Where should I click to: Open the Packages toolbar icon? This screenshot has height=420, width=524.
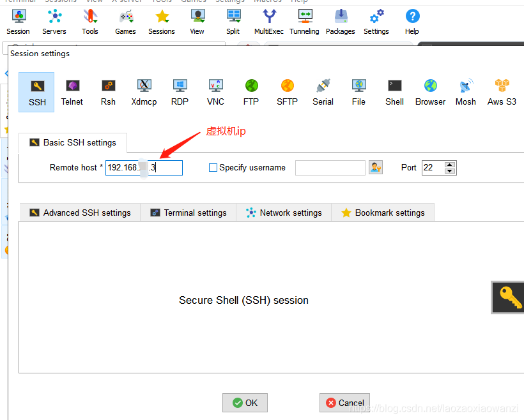[341, 22]
